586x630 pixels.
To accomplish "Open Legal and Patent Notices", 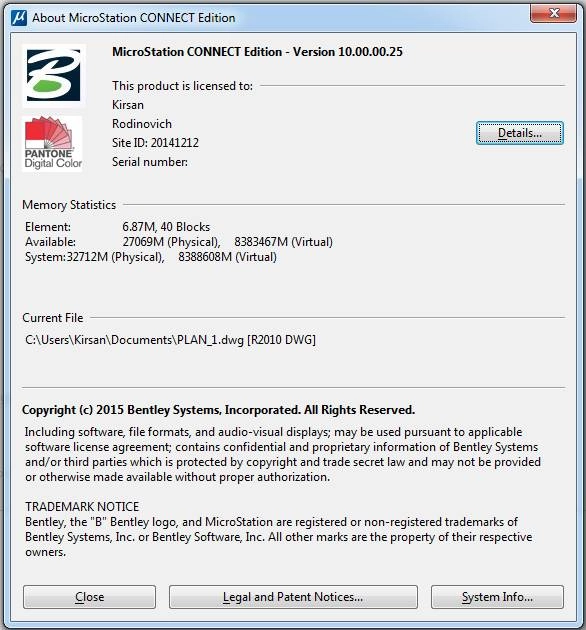I will coord(293,597).
